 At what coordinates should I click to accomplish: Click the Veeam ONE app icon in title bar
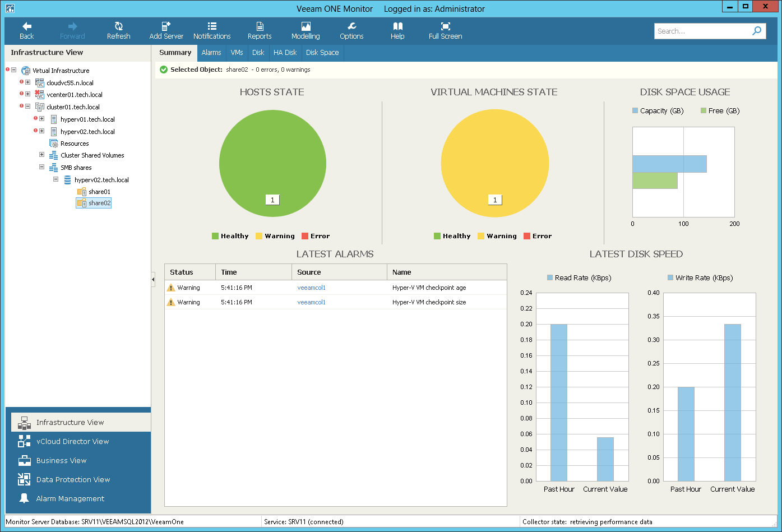(10, 8)
